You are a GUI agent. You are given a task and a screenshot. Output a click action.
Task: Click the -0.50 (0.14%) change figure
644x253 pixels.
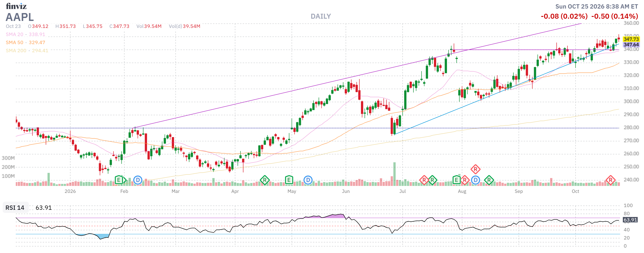tap(615, 16)
